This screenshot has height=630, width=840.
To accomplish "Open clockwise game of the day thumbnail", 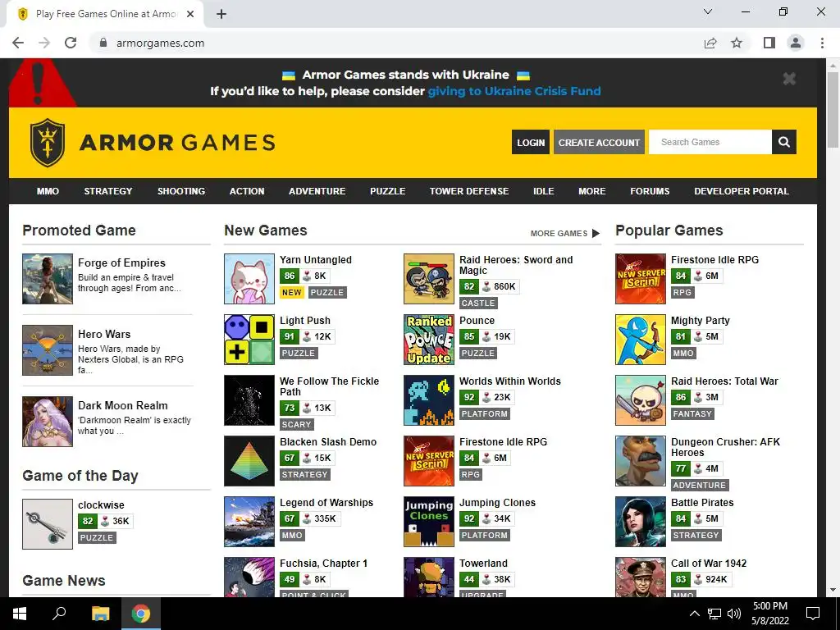I will [x=47, y=524].
